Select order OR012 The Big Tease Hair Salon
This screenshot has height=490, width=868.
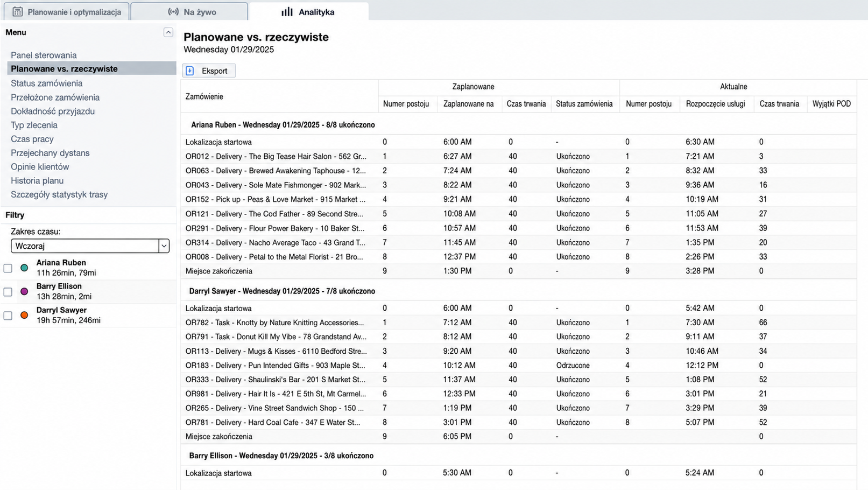[x=276, y=156]
